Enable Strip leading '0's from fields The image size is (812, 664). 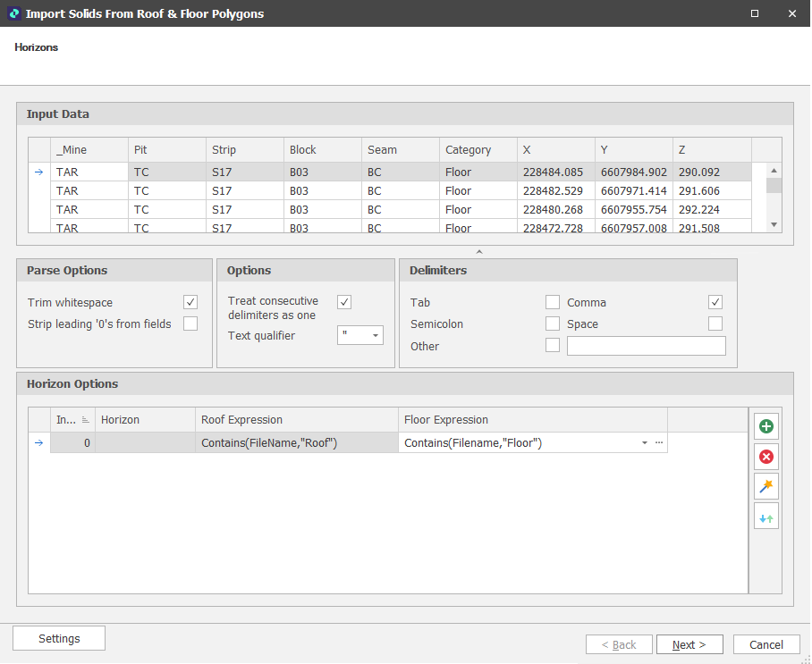pos(190,324)
